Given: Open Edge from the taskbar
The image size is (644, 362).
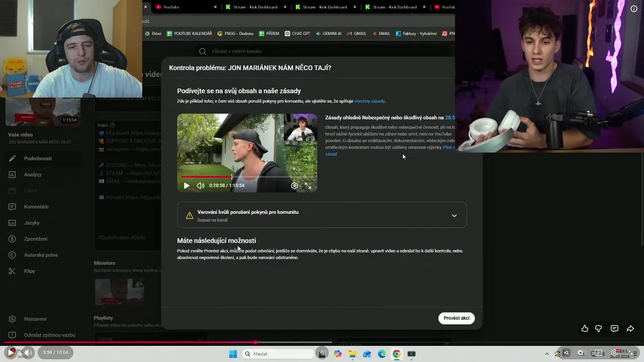Looking at the screenshot, I should click(x=382, y=354).
